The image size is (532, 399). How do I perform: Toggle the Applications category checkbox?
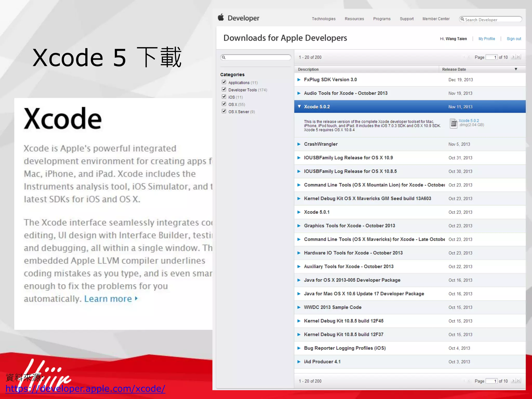click(224, 82)
